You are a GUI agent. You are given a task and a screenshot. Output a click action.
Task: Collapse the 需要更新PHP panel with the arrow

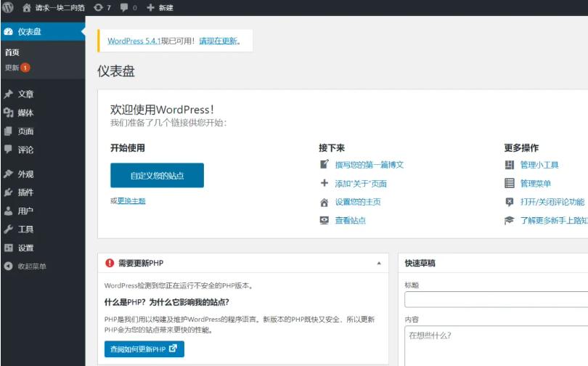pyautogui.click(x=379, y=264)
